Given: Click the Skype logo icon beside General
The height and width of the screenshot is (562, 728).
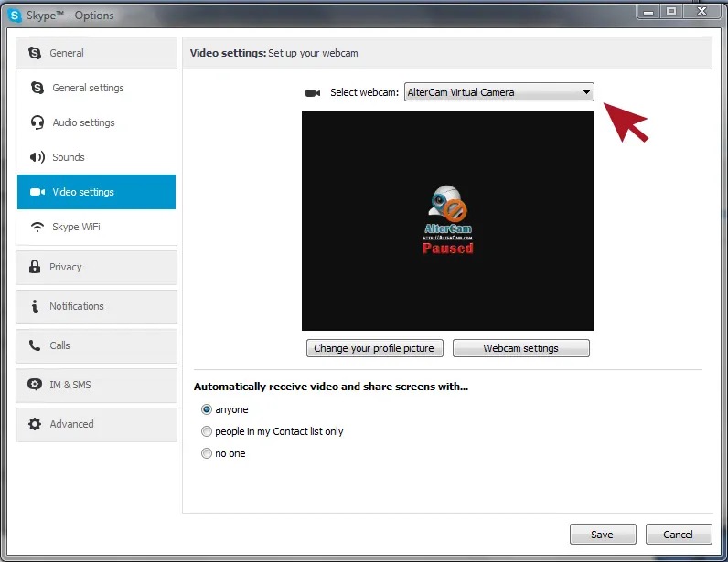Looking at the screenshot, I should [35, 53].
